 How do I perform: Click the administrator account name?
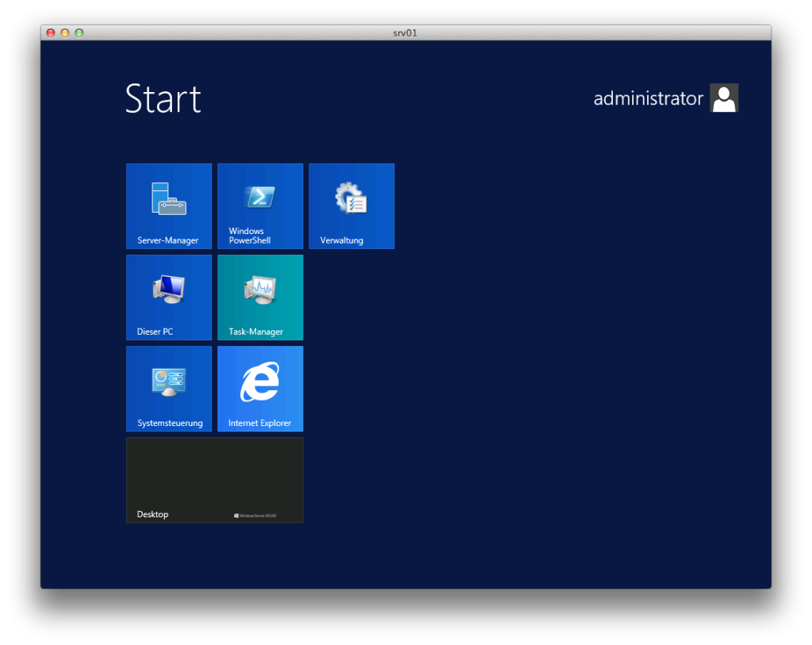click(648, 98)
